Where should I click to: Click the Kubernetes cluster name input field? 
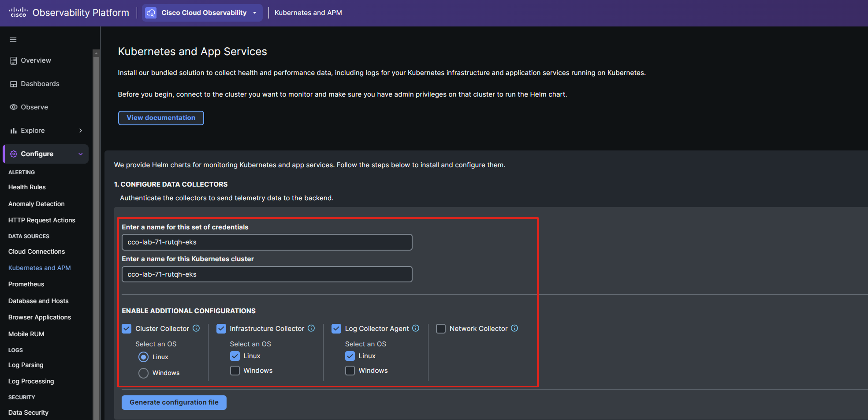coord(267,274)
